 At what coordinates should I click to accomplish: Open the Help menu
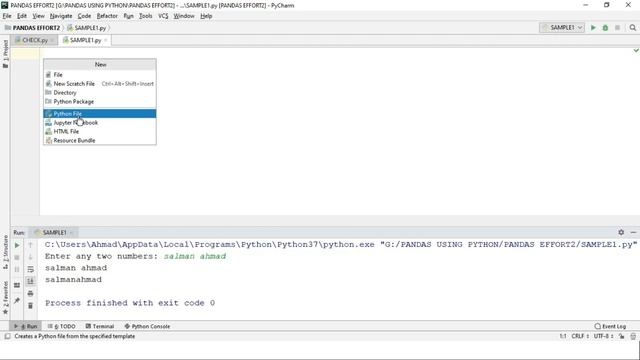point(206,16)
